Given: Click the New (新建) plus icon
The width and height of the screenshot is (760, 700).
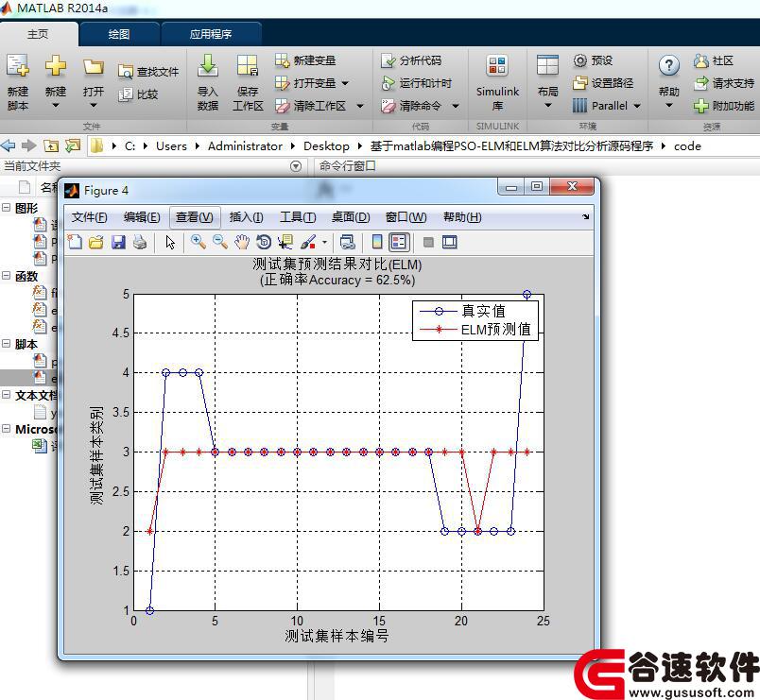Looking at the screenshot, I should 55,66.
